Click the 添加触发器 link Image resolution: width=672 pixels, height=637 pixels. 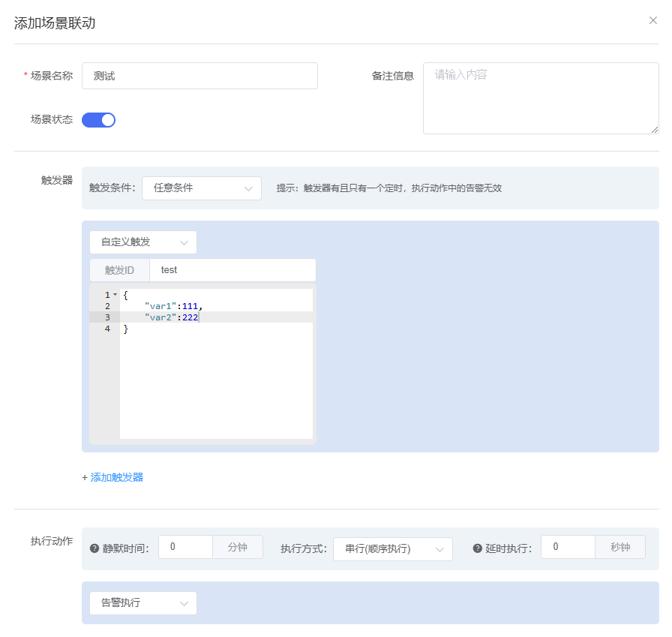click(x=116, y=477)
